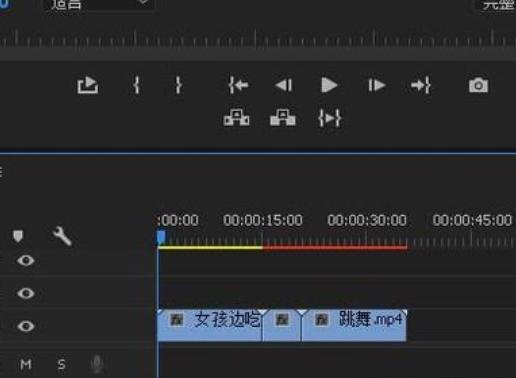Click Play In to Out button
This screenshot has width=516, height=378.
point(330,118)
